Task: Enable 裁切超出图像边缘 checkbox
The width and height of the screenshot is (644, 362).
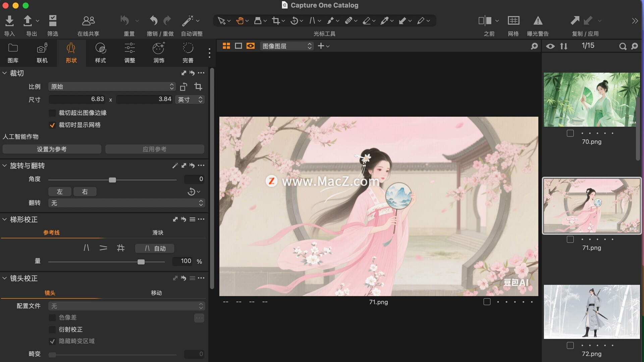Action: point(52,113)
